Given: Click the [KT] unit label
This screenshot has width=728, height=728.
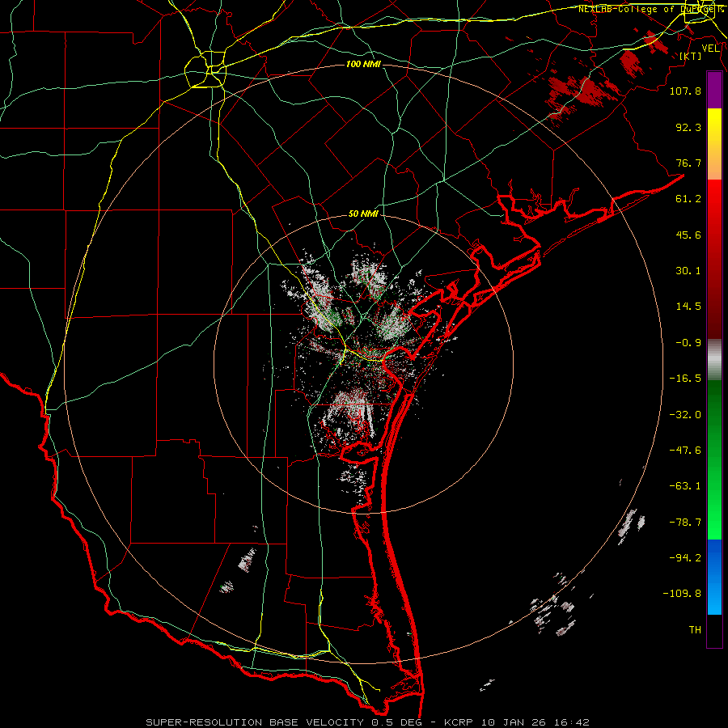Looking at the screenshot, I should pos(691,56).
